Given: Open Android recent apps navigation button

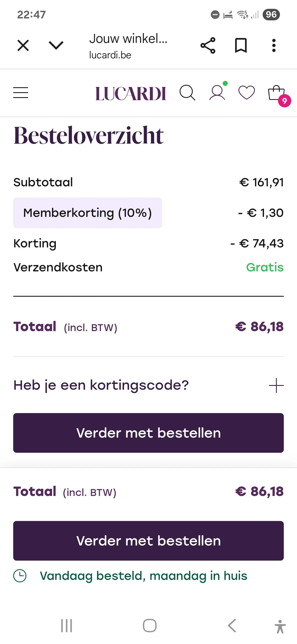Looking at the screenshot, I should 67,626.
